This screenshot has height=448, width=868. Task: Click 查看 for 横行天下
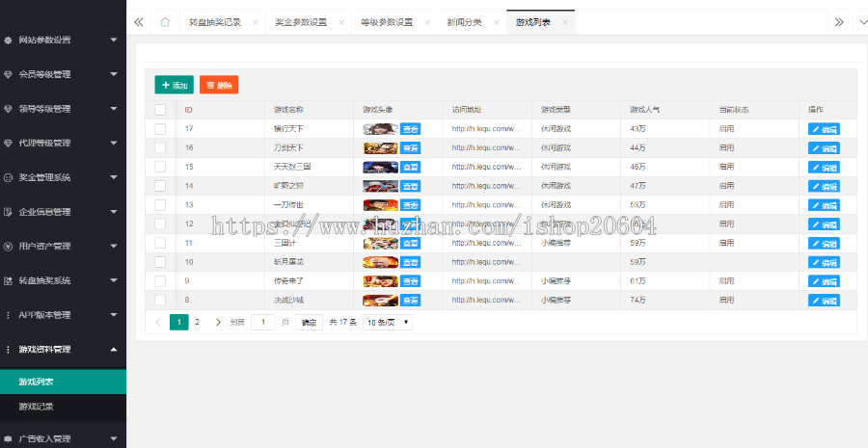click(410, 129)
